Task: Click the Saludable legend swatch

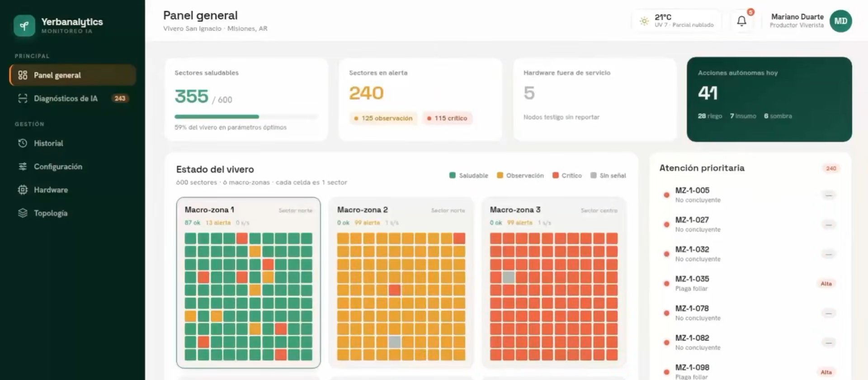Action: pyautogui.click(x=453, y=176)
